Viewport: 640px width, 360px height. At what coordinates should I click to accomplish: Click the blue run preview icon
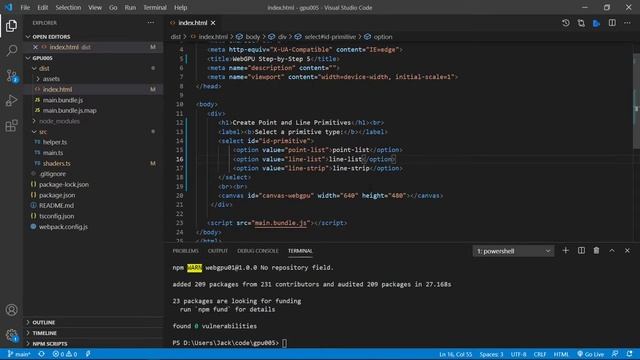(x=596, y=23)
